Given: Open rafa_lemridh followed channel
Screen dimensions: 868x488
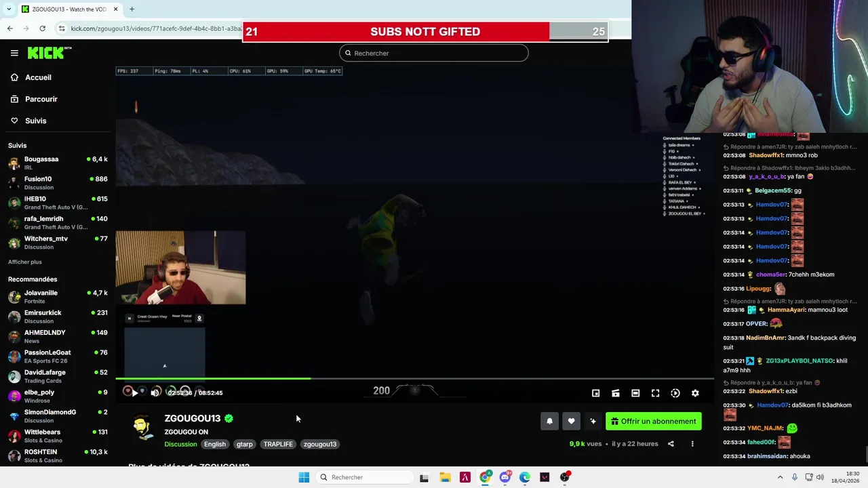Looking at the screenshot, I should 58,222.
